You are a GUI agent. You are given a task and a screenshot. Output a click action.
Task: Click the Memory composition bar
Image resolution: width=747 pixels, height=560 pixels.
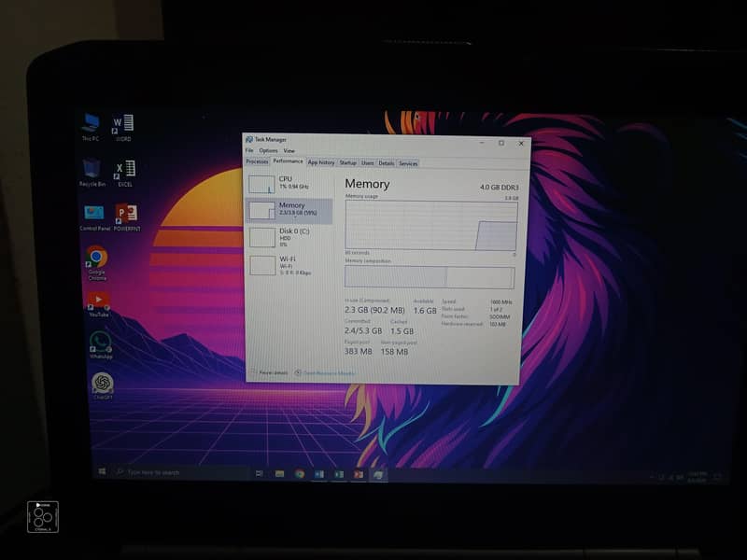[x=430, y=277]
